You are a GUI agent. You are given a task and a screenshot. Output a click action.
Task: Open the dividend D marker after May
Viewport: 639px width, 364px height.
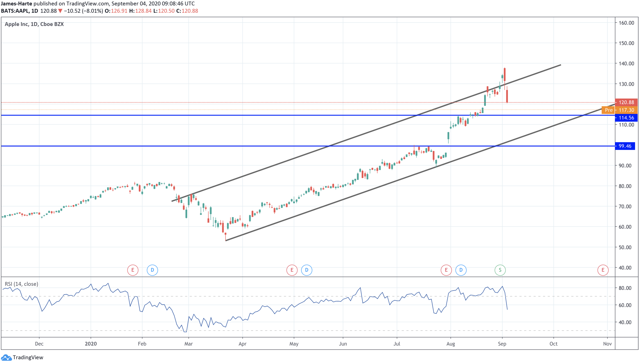[x=306, y=270]
